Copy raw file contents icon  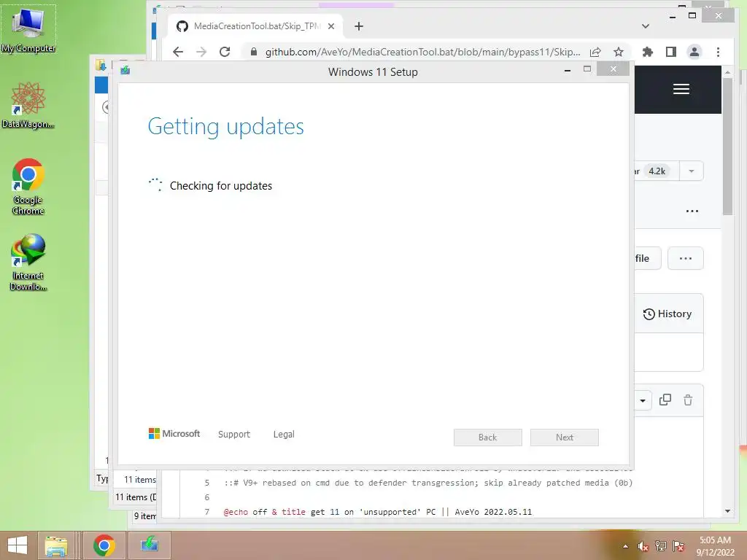[x=665, y=400]
